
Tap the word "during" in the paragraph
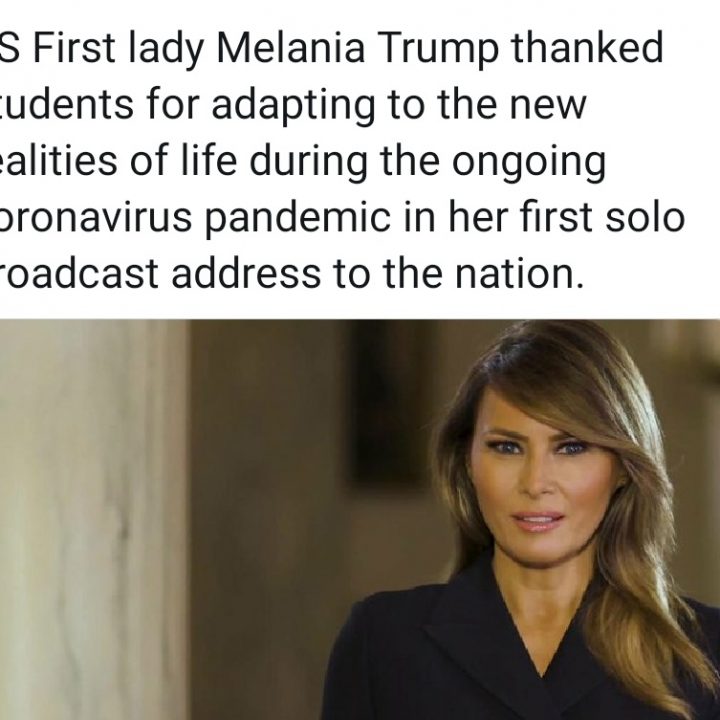309,162
